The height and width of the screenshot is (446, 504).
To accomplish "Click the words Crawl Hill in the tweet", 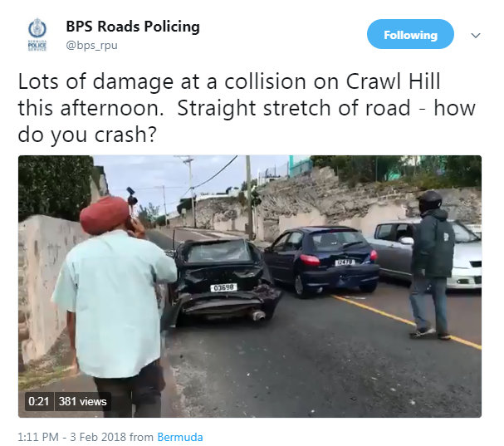I will [x=393, y=81].
